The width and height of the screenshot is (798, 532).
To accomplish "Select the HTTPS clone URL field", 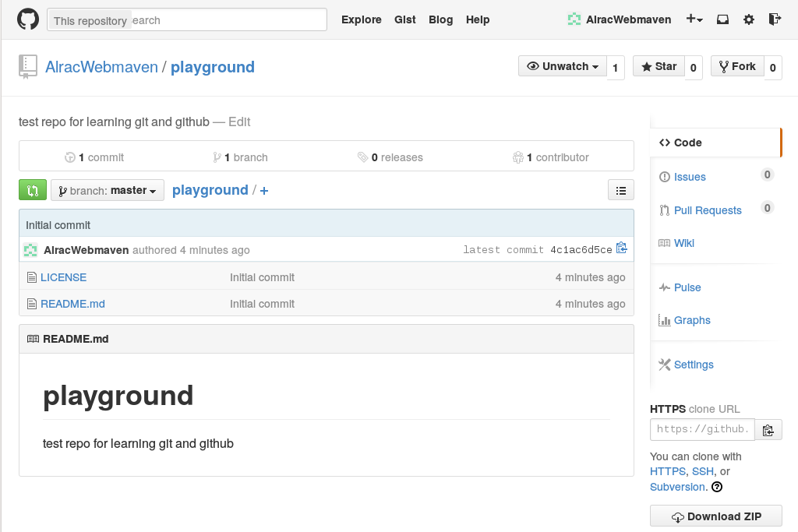I will pyautogui.click(x=702, y=430).
